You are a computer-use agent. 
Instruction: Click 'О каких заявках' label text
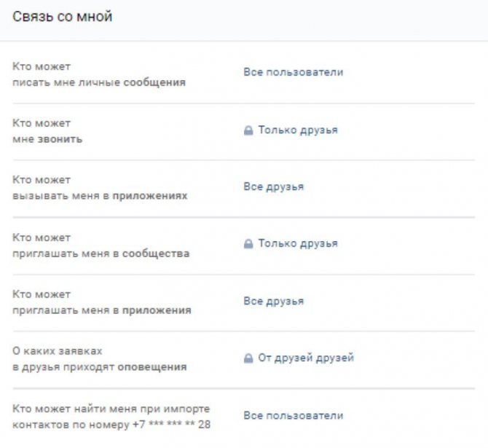coord(58,351)
